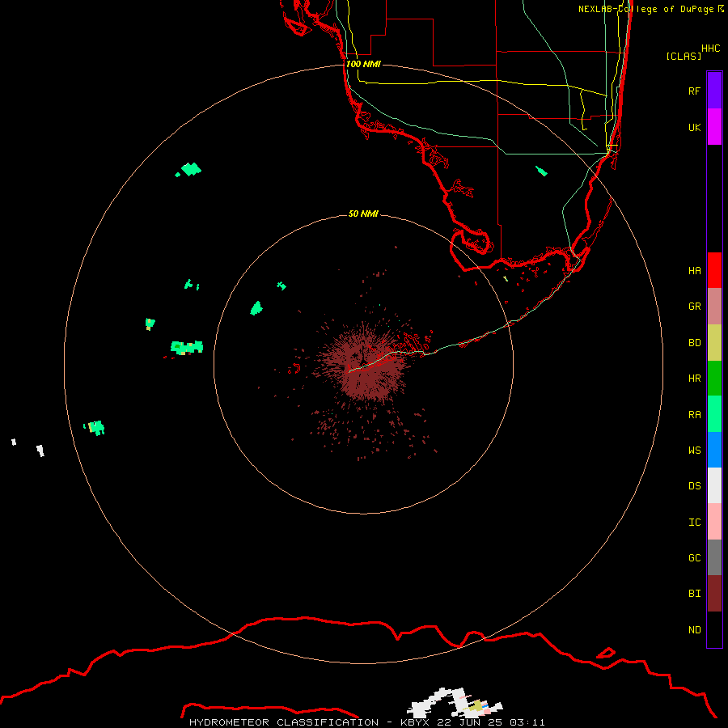Image resolution: width=728 pixels, height=728 pixels.
Task: Click the dark green HR swatch
Action: (714, 379)
